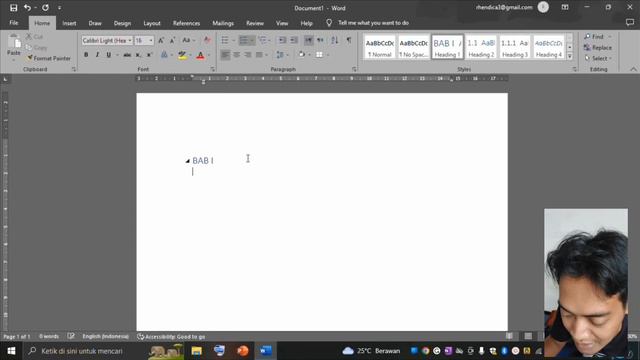
Task: Switch to the Insert tab
Action: coord(69,23)
